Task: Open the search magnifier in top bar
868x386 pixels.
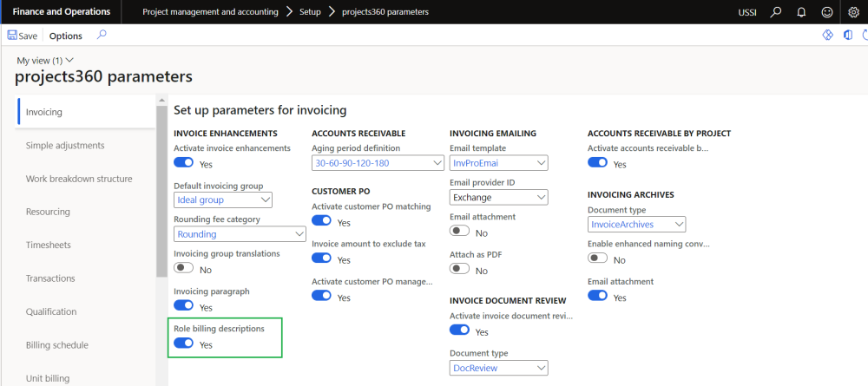Action: click(x=776, y=12)
